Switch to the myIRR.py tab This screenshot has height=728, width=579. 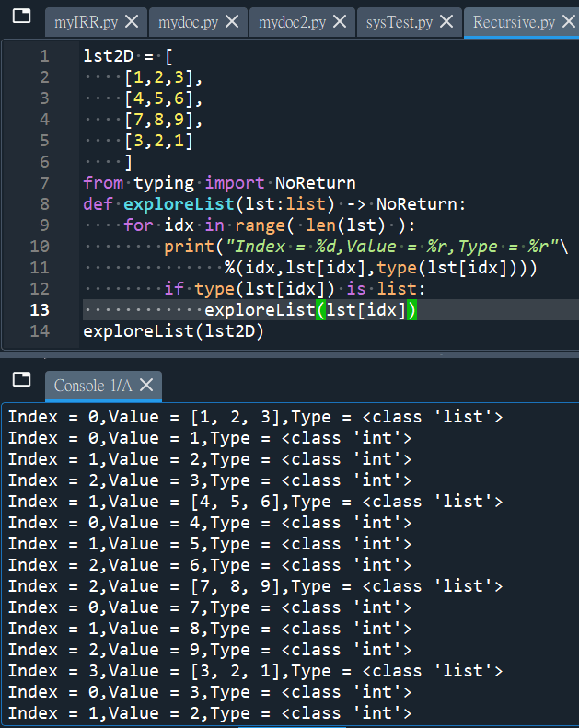point(96,22)
